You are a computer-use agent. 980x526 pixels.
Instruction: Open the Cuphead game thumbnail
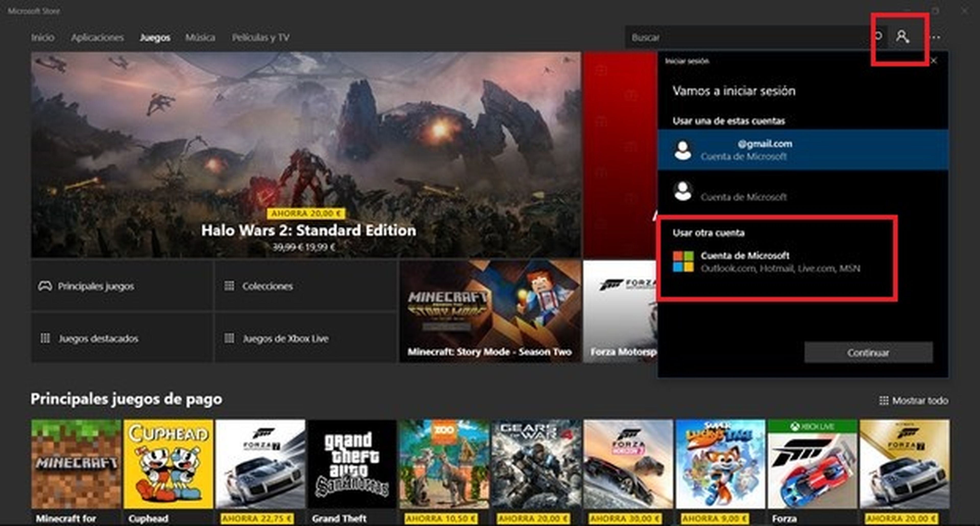tap(168, 464)
